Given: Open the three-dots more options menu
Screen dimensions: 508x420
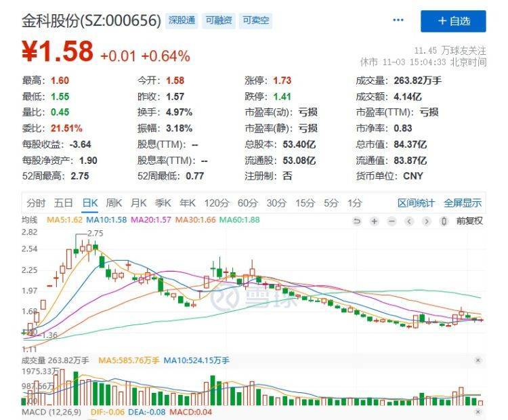Looking at the screenshot, I should 400,20.
